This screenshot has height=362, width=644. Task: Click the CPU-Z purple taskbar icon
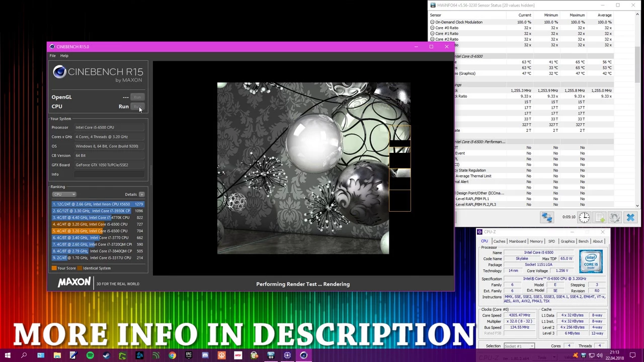(287, 355)
